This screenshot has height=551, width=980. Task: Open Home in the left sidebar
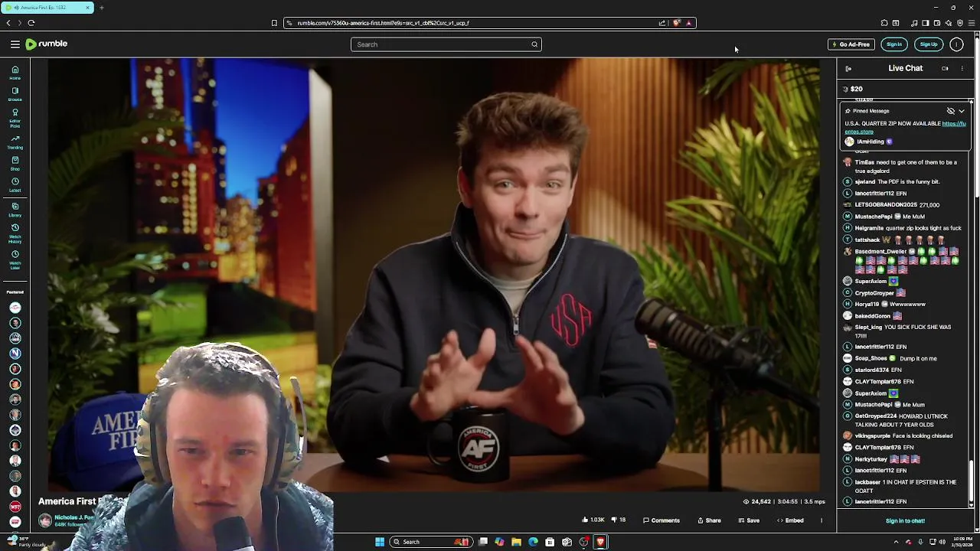(x=15, y=73)
